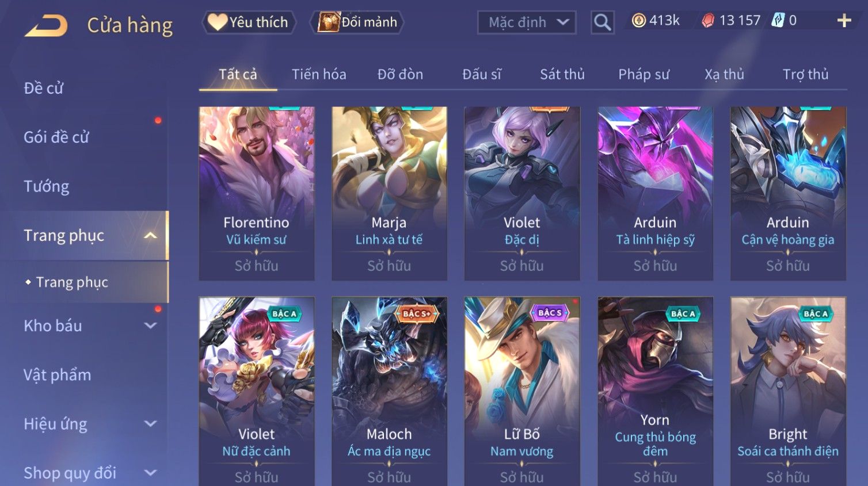Viewport: 868px width, 486px height.
Task: Open the Gói đề cử menu item
Action: coord(56,137)
